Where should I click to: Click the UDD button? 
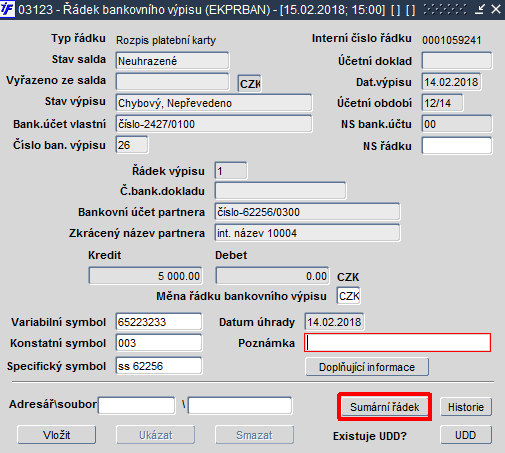[466, 435]
